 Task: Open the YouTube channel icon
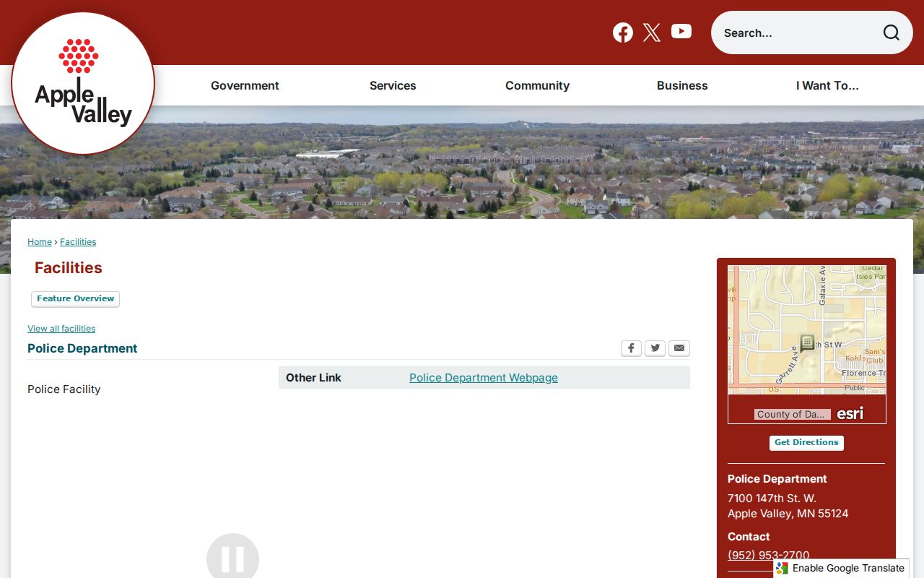[x=681, y=32]
